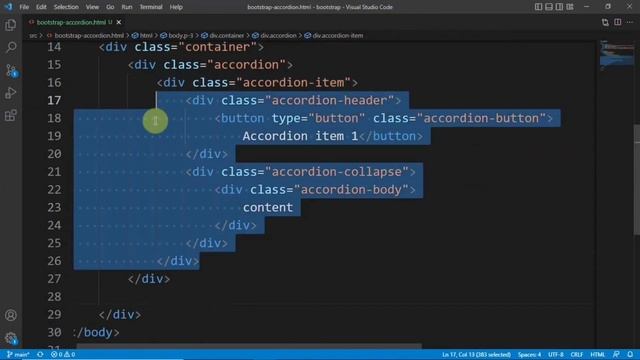Change indentation via Spaces: 4
This screenshot has height=360, width=640.
point(529,355)
